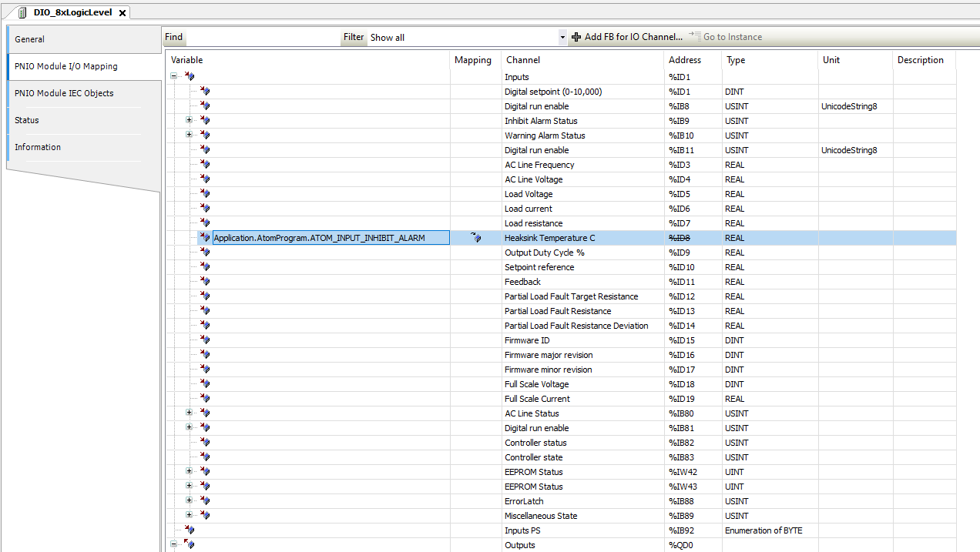Click the mapping icon in Heaksink Temperature row

[x=475, y=238]
